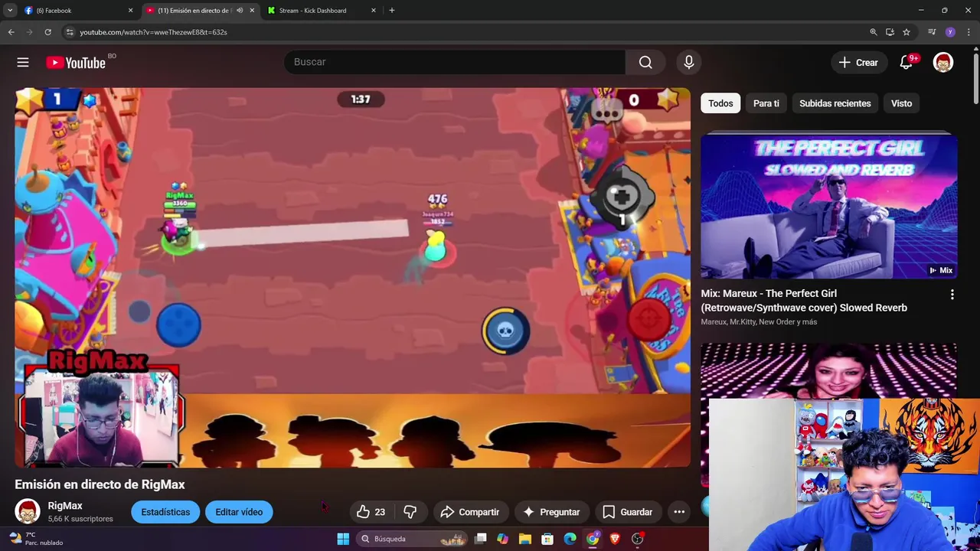This screenshot has height=551, width=980.
Task: Start voice search with the microphone
Action: (688, 62)
